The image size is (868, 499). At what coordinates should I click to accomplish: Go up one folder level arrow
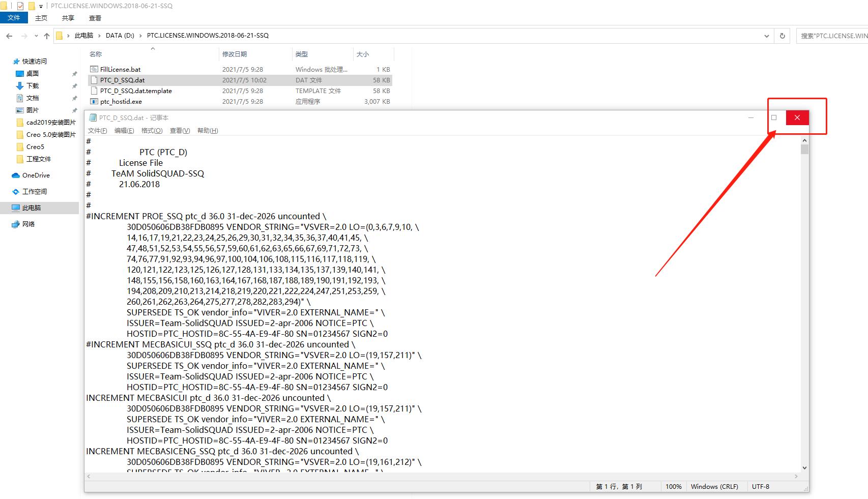[x=47, y=36]
